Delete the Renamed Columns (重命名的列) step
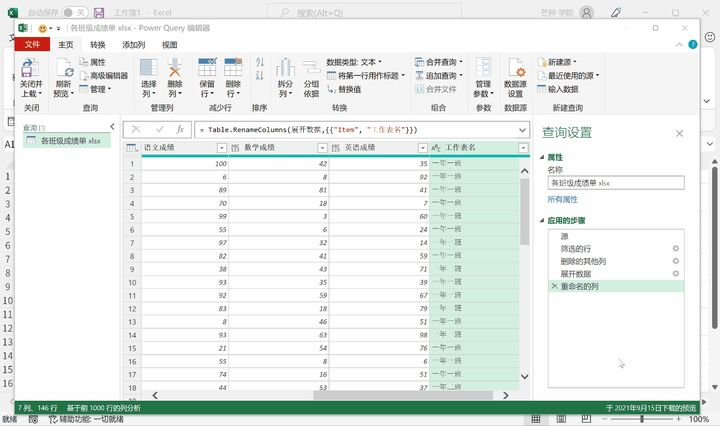This screenshot has width=720, height=426. coord(554,286)
